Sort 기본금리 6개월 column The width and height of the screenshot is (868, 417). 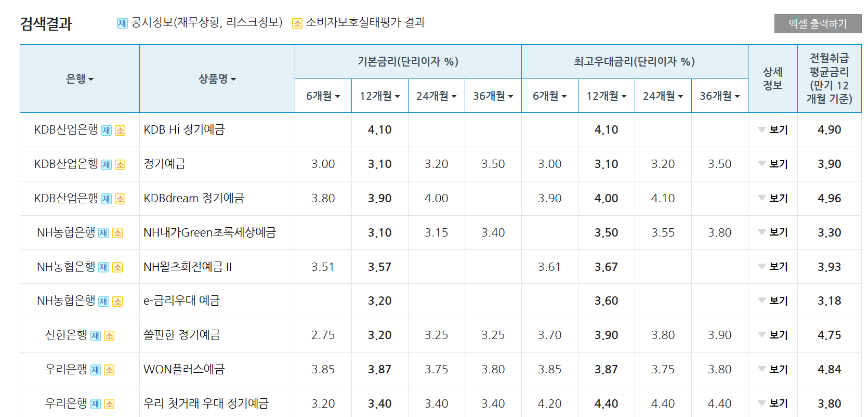click(323, 96)
